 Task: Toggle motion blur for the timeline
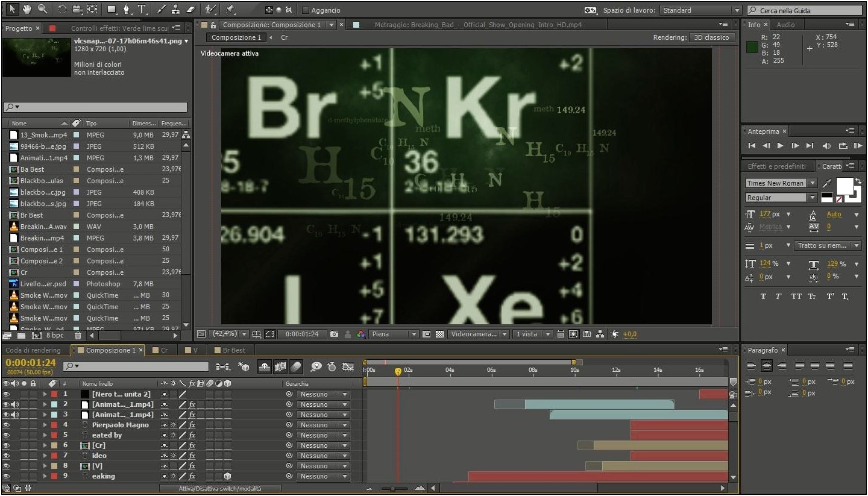point(295,366)
